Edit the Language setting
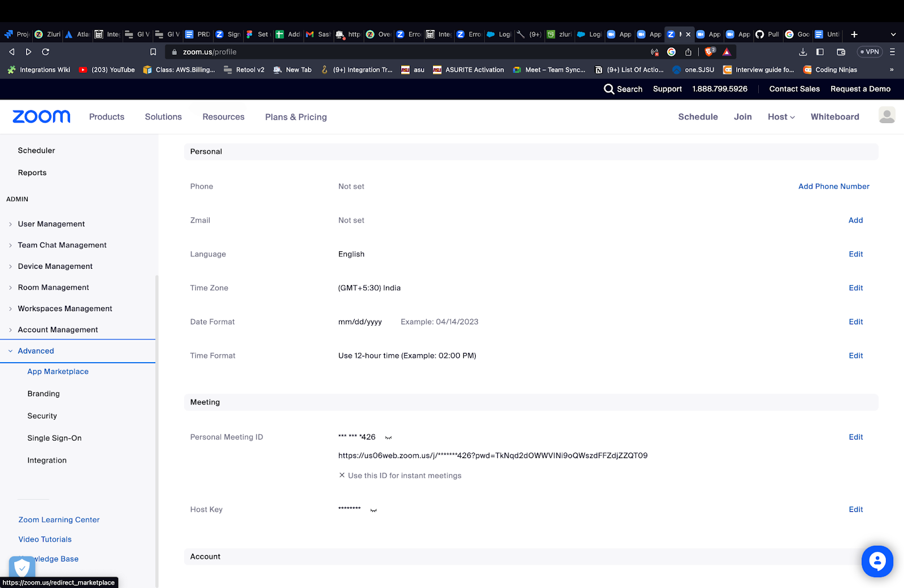904x588 pixels. [855, 254]
